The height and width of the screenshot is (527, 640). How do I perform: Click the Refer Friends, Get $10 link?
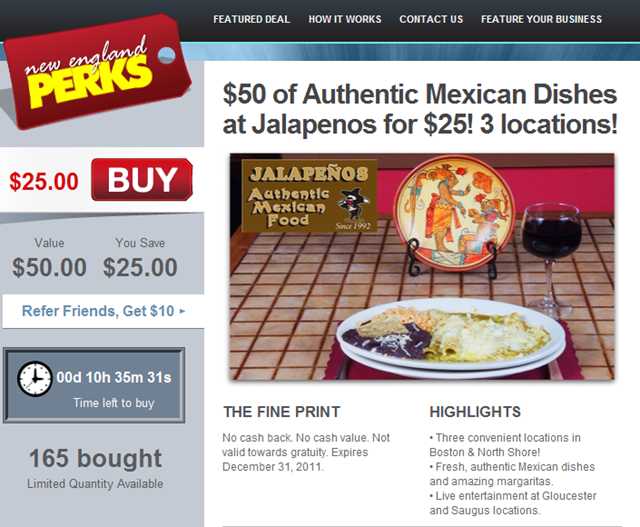click(98, 311)
